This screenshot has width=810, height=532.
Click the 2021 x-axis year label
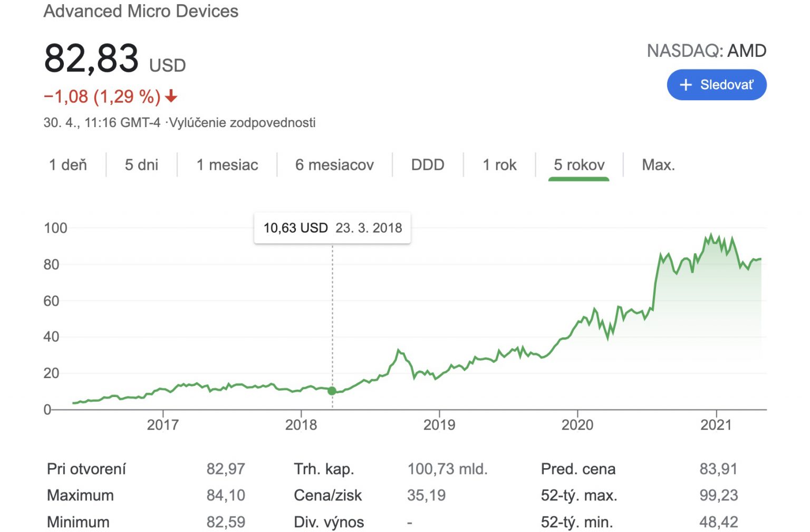pyautogui.click(x=716, y=424)
